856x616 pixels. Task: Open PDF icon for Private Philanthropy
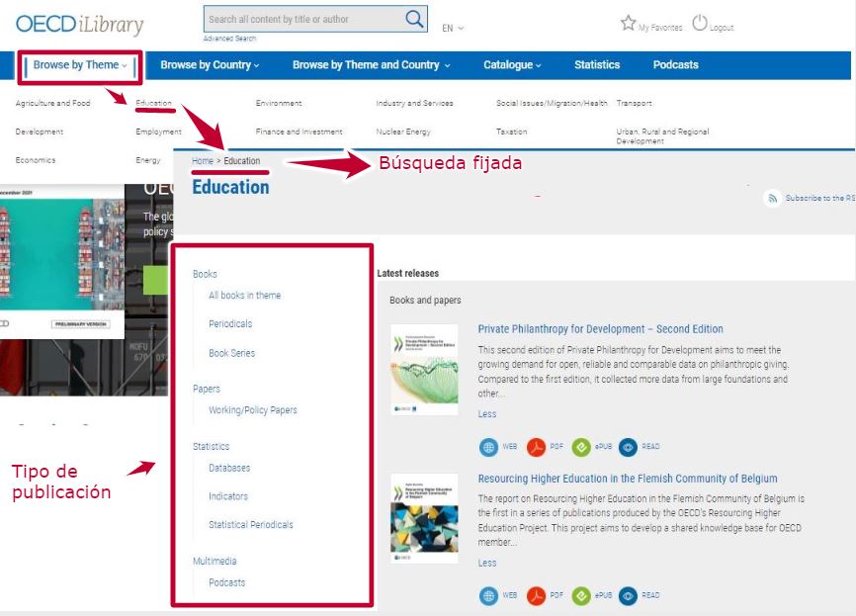[536, 447]
